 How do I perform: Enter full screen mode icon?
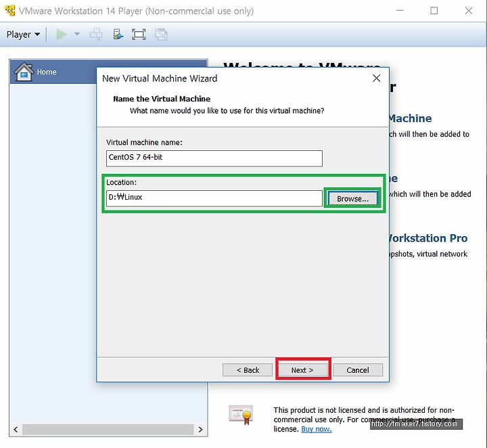[139, 34]
